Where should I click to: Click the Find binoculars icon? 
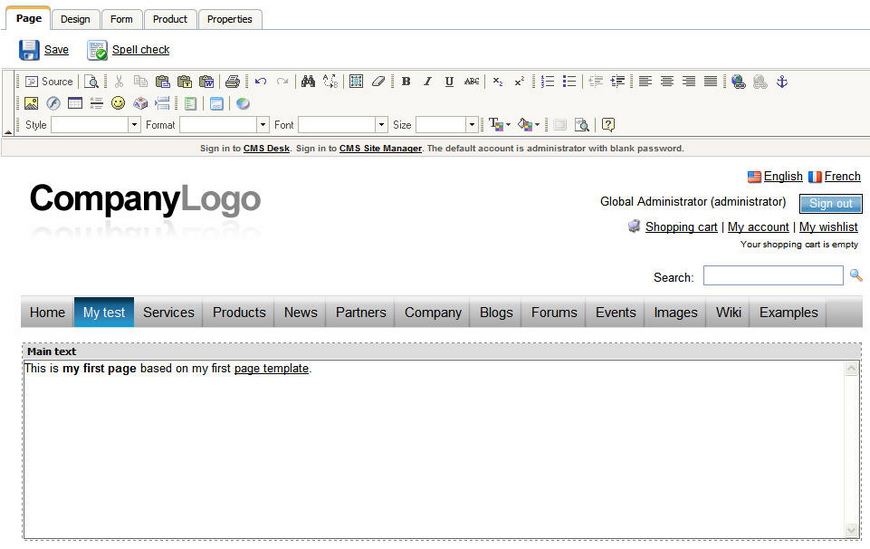(308, 82)
